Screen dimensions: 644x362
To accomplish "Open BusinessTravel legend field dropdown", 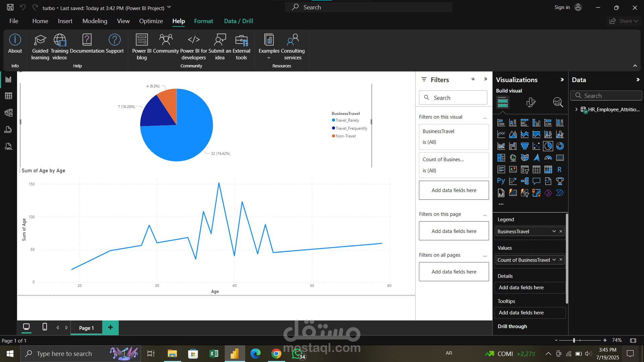I will pos(554,231).
